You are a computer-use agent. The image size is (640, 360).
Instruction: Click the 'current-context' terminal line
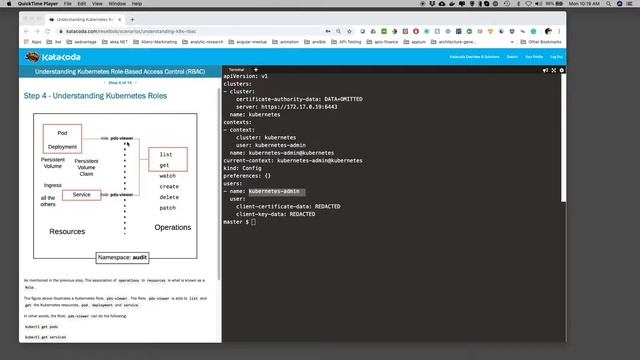click(293, 161)
